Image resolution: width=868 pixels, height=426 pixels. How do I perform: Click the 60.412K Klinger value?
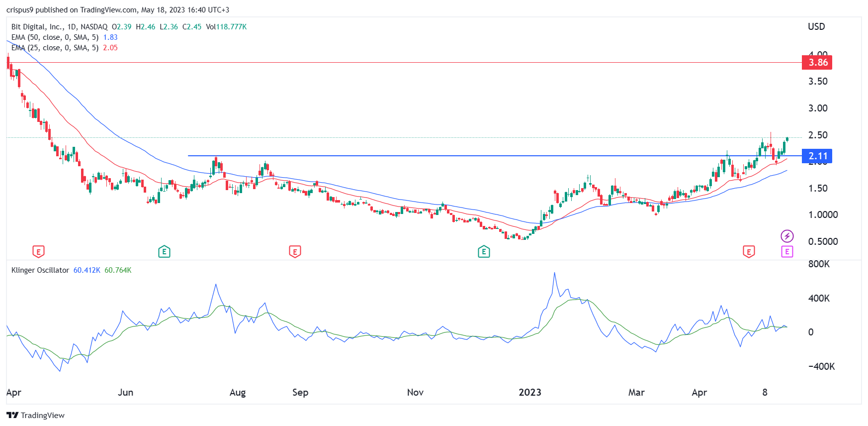coord(87,270)
